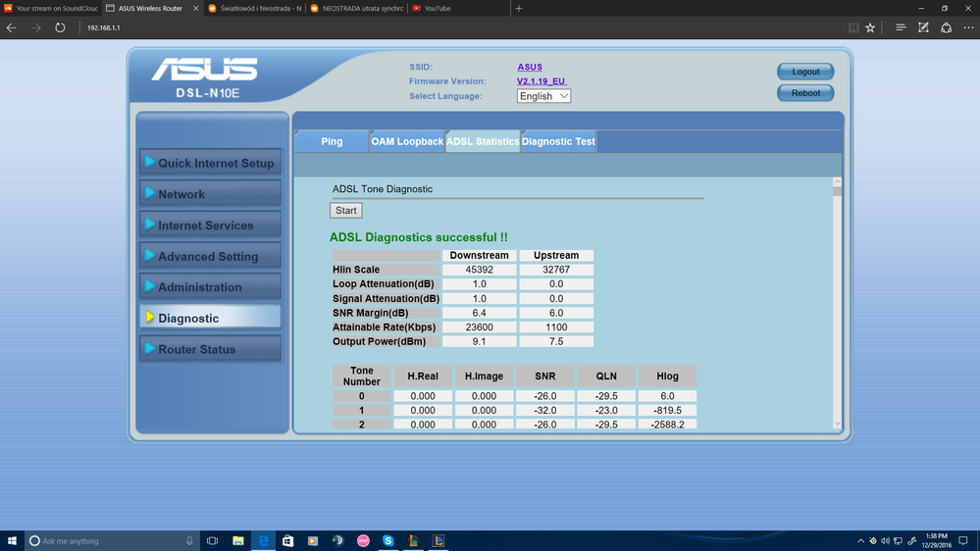Click the Quick Internet Setup arrow icon
The width and height of the screenshot is (980, 551).
[x=150, y=162]
